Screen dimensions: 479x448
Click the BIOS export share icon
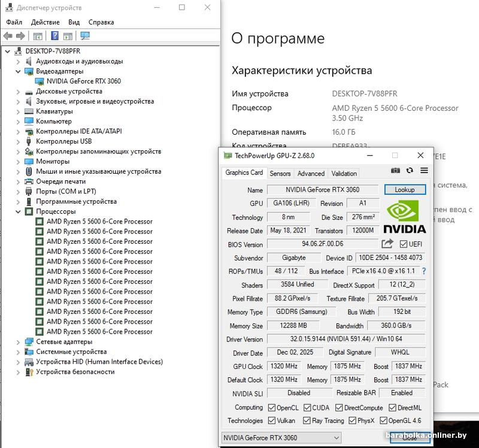pos(387,244)
